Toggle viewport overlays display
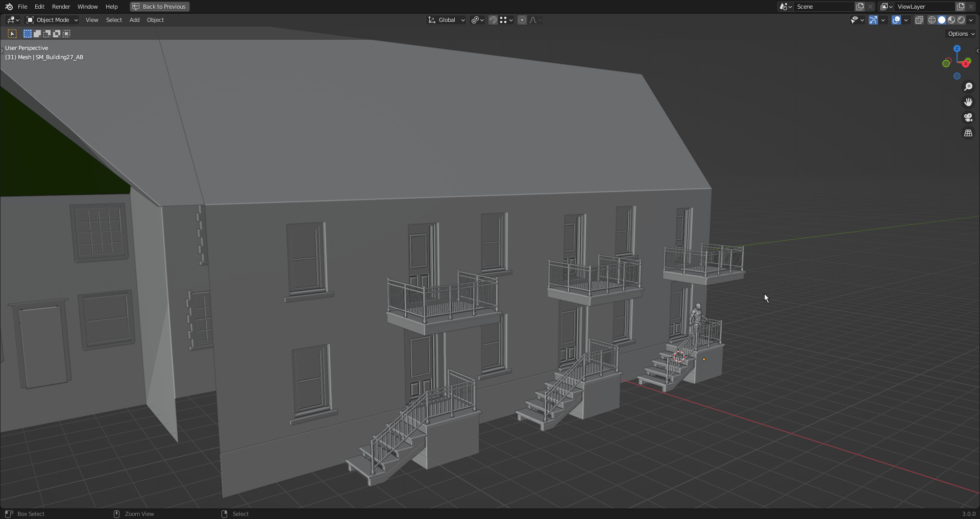The height and width of the screenshot is (519, 980). (x=896, y=20)
